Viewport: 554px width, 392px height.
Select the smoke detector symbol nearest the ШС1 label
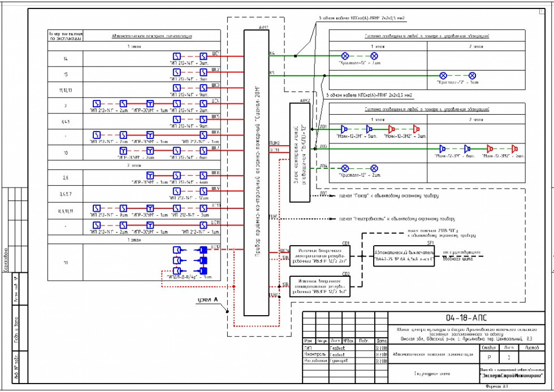coord(204,56)
